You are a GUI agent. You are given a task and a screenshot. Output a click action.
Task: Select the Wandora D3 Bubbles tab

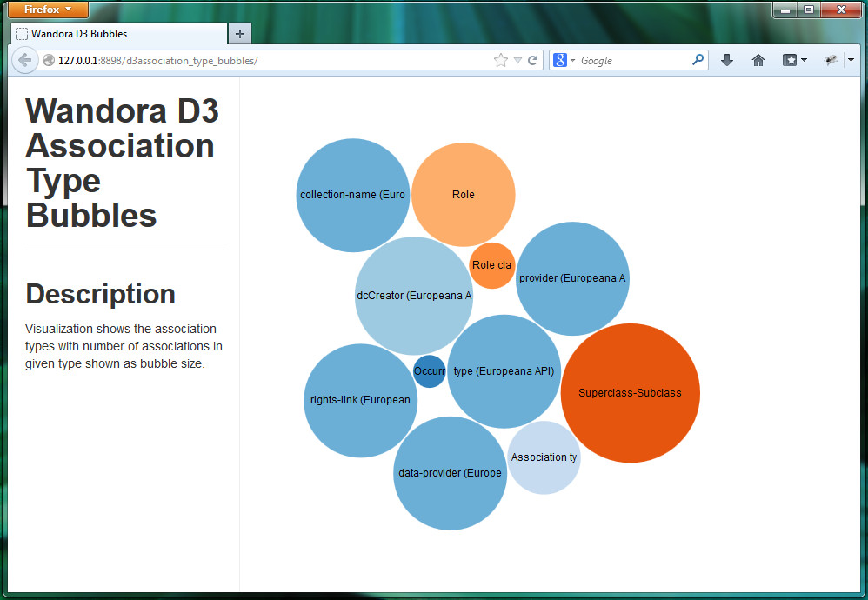(x=117, y=34)
